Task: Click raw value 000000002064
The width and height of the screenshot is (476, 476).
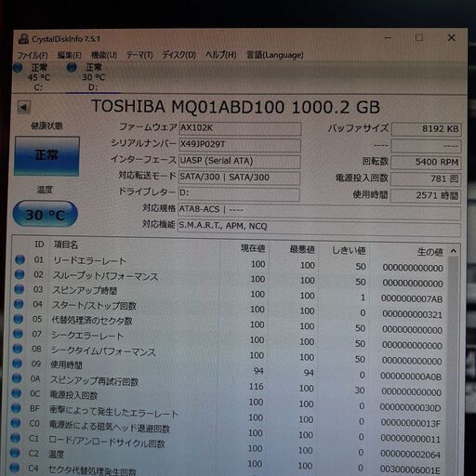Action: pos(410,455)
